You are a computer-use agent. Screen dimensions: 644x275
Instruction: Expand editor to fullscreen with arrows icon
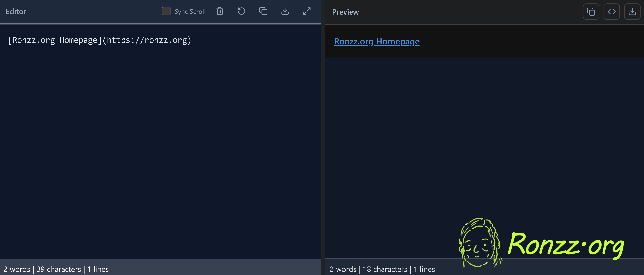click(307, 11)
